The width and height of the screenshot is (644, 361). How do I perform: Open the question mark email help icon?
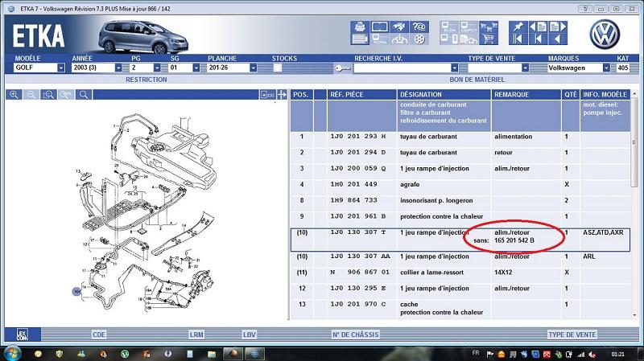pos(419,27)
